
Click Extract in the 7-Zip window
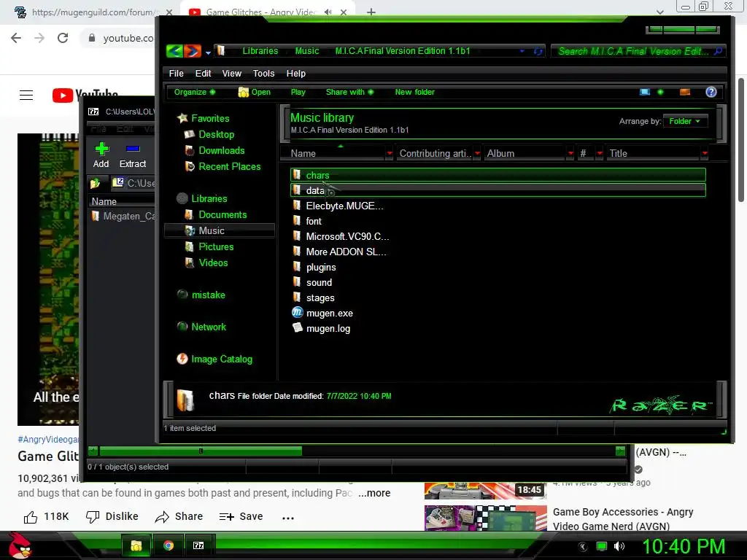pyautogui.click(x=133, y=156)
